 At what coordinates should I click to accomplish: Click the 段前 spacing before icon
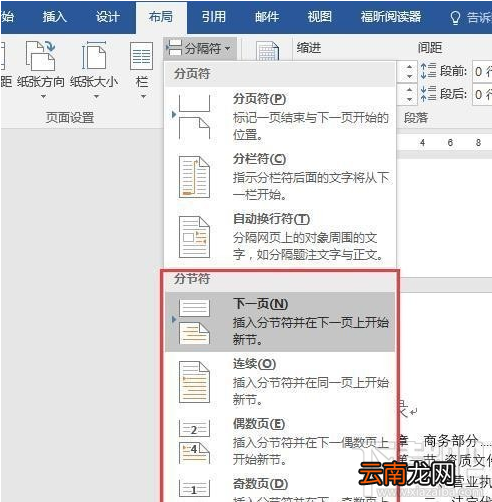428,71
